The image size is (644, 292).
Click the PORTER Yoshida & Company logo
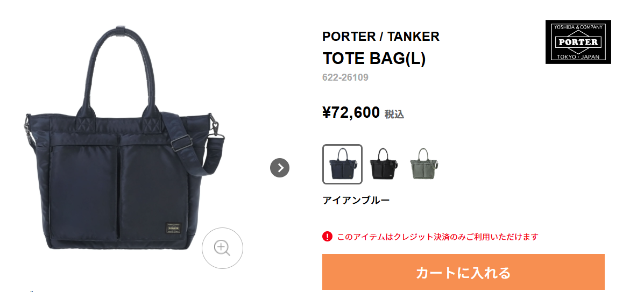tap(578, 42)
